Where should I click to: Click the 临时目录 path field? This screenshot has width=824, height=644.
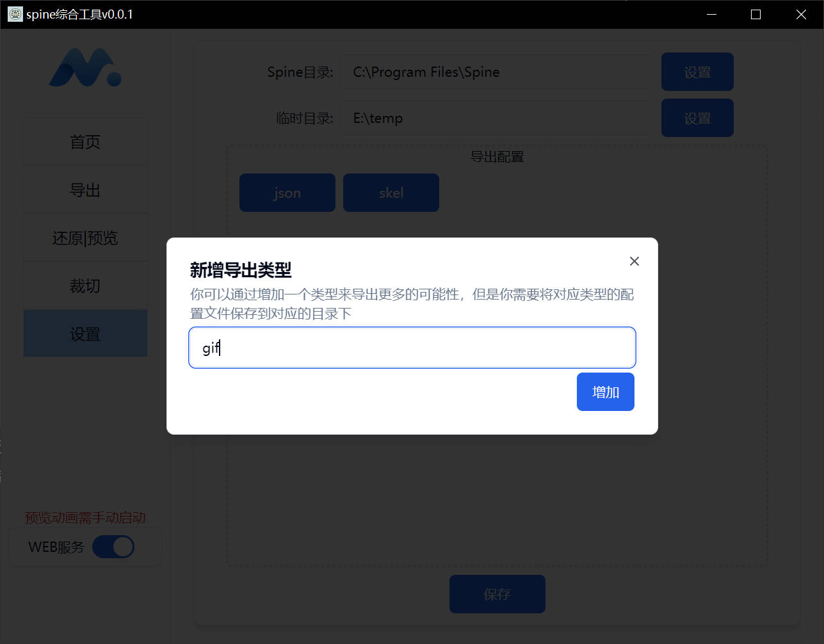pos(497,118)
